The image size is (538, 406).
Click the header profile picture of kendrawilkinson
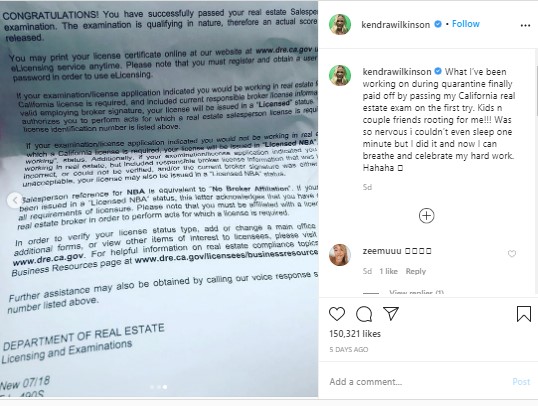340,24
